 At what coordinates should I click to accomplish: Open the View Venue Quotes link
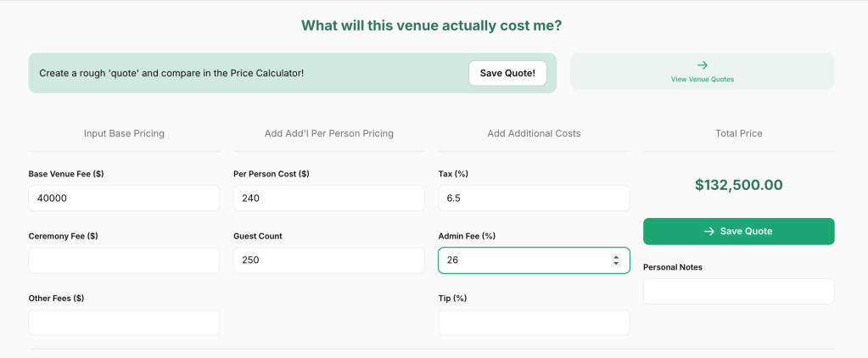coord(702,79)
